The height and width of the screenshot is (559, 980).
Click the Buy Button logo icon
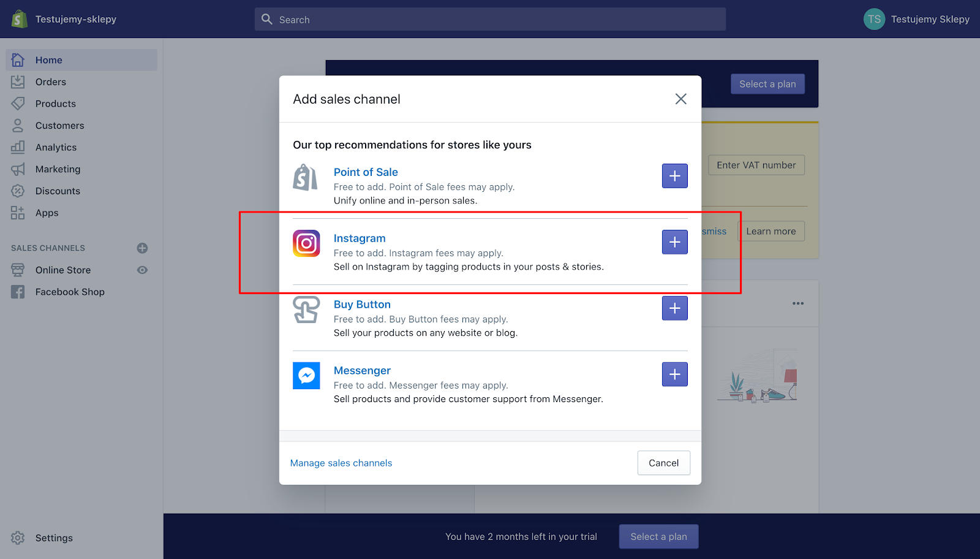306,310
